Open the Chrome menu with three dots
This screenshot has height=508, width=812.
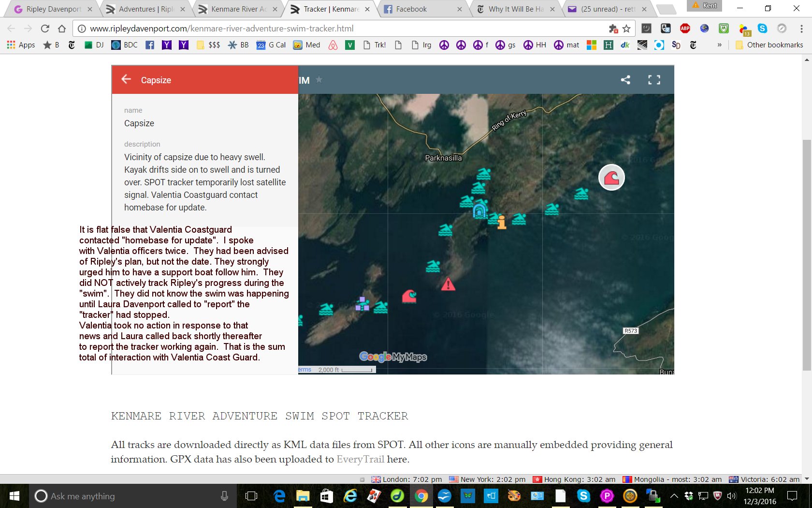click(x=801, y=29)
